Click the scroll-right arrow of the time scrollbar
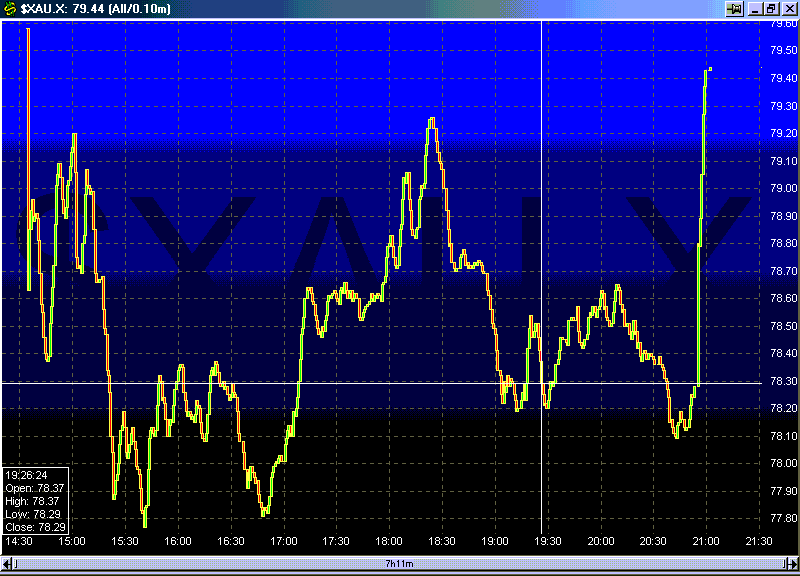 click(792, 564)
